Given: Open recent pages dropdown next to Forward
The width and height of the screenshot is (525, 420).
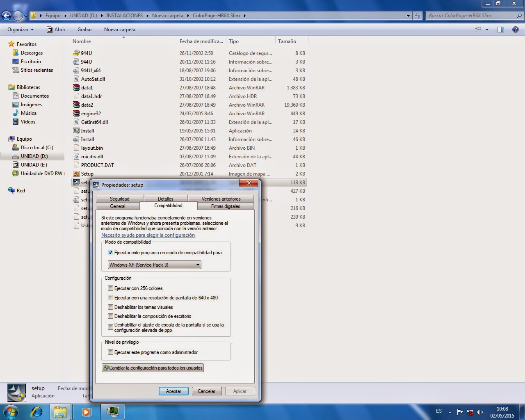Looking at the screenshot, I should (x=26, y=16).
